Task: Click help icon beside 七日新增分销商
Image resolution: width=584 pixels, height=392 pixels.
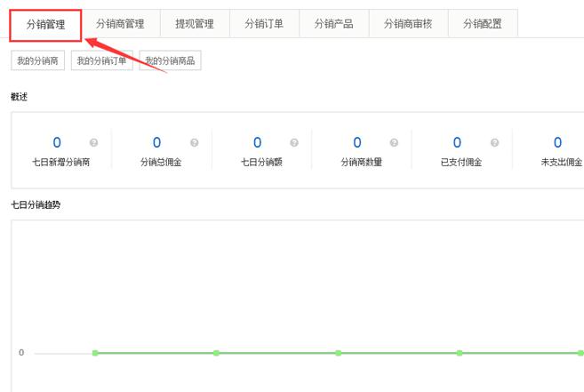Action: [x=94, y=143]
